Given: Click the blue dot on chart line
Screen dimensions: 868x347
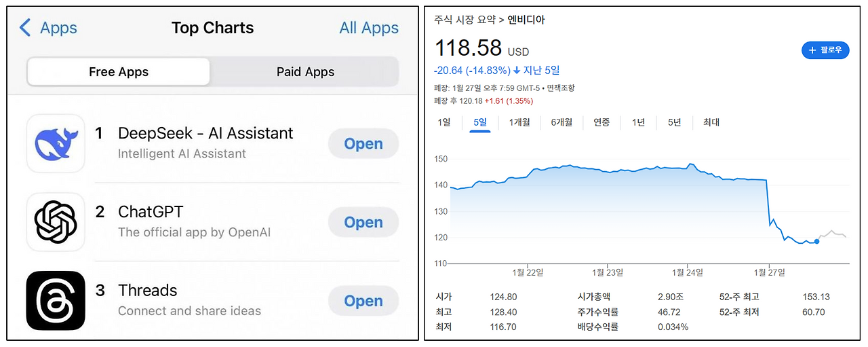Looking at the screenshot, I should (816, 241).
